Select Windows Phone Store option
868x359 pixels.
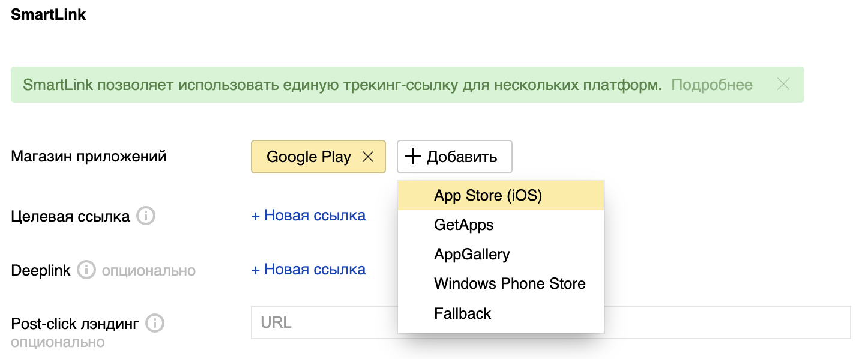(x=510, y=284)
